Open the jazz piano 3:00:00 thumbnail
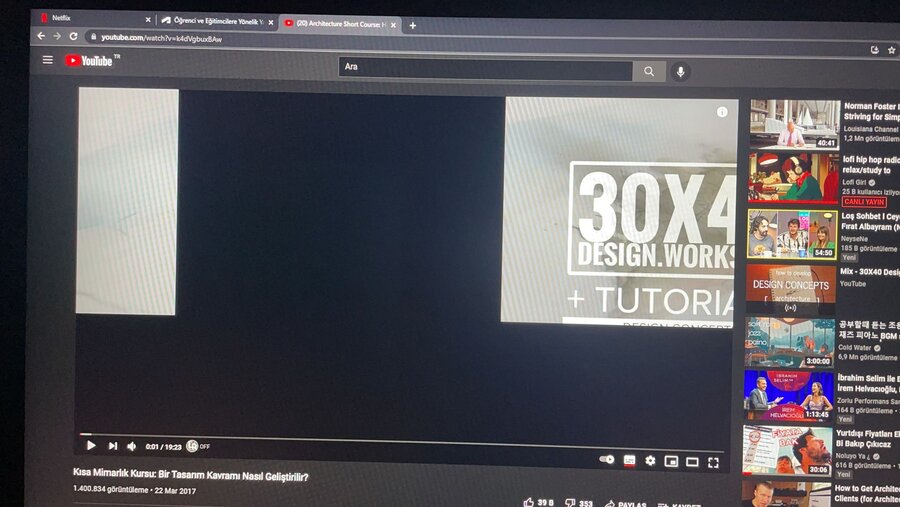This screenshot has height=507, width=900. [789, 343]
